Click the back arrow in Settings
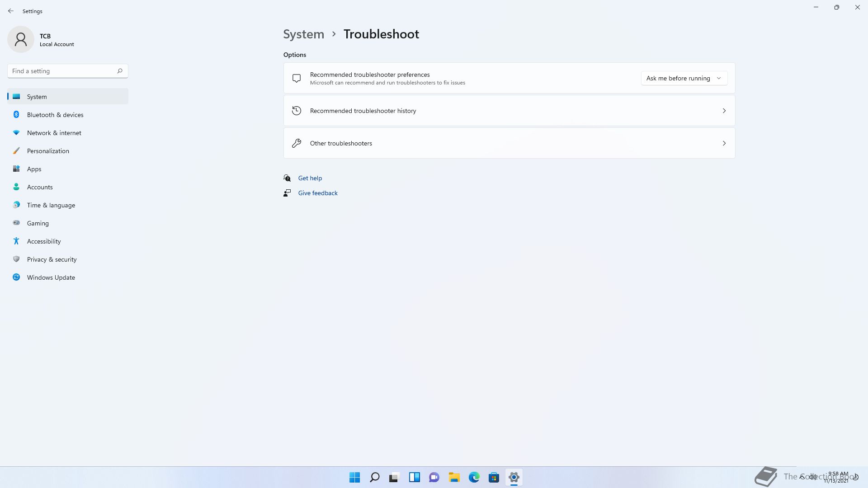Image resolution: width=868 pixels, height=488 pixels. click(x=11, y=11)
